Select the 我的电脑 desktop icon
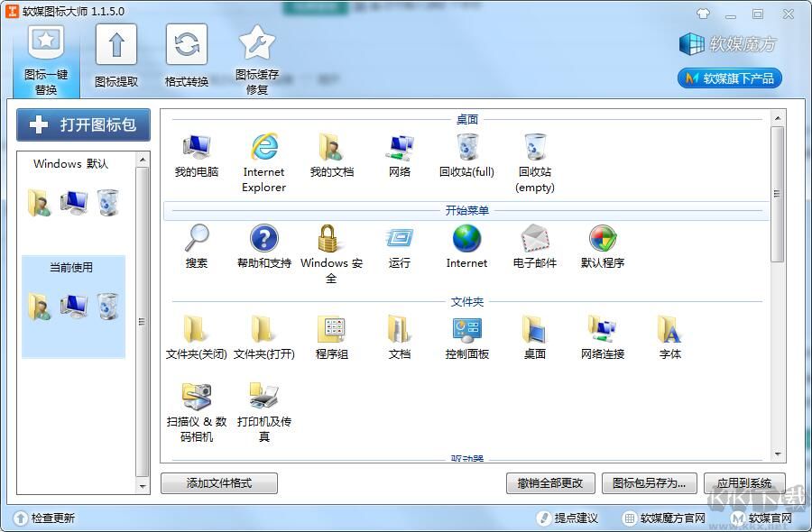 pyautogui.click(x=196, y=147)
